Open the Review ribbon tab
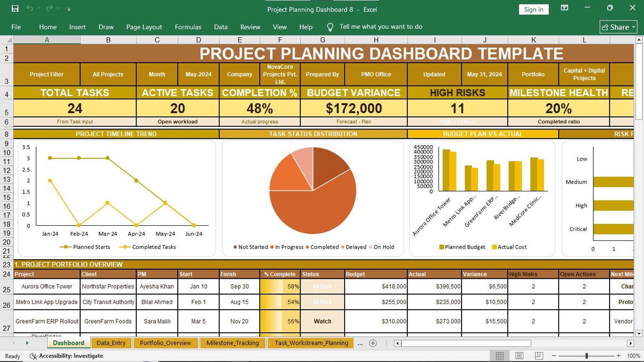 [x=250, y=27]
